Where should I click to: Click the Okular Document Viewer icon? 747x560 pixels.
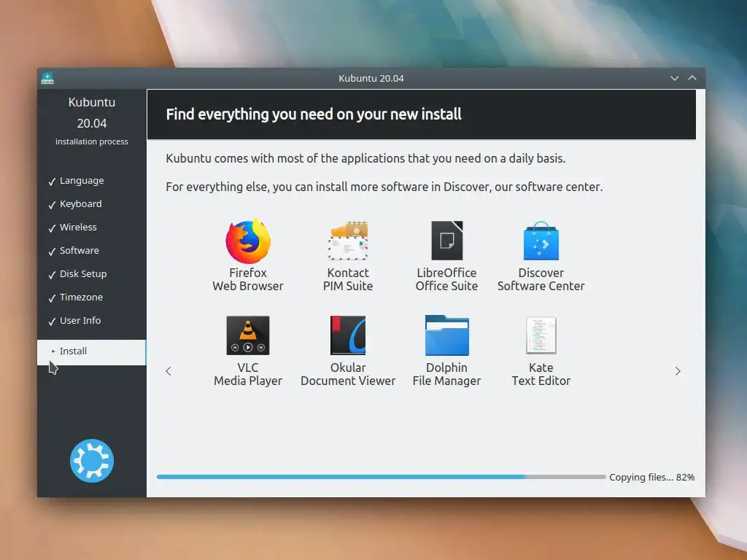(x=348, y=335)
